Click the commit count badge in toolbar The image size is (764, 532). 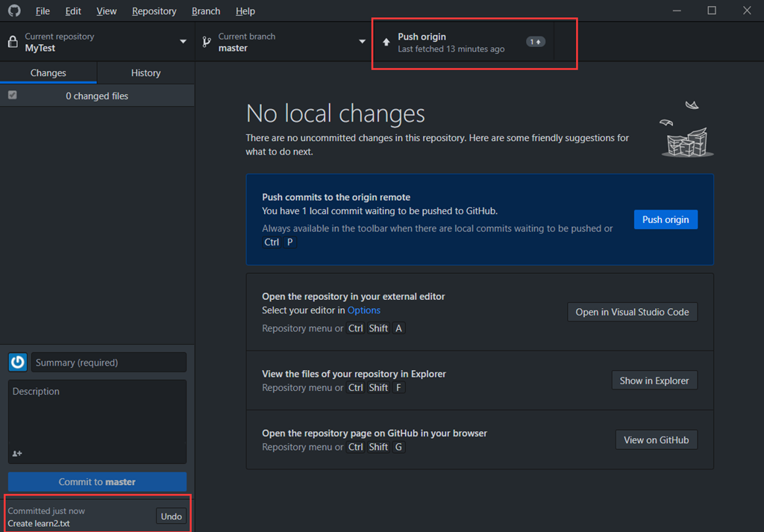click(535, 42)
